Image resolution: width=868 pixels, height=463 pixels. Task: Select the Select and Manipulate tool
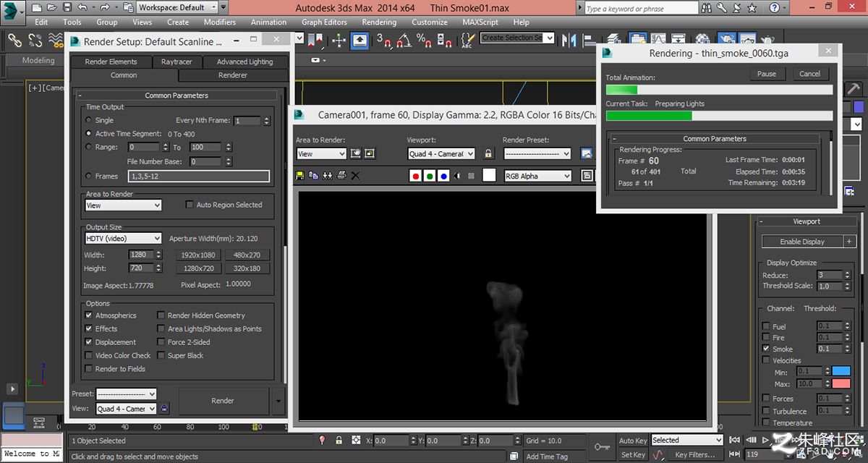tap(339, 41)
